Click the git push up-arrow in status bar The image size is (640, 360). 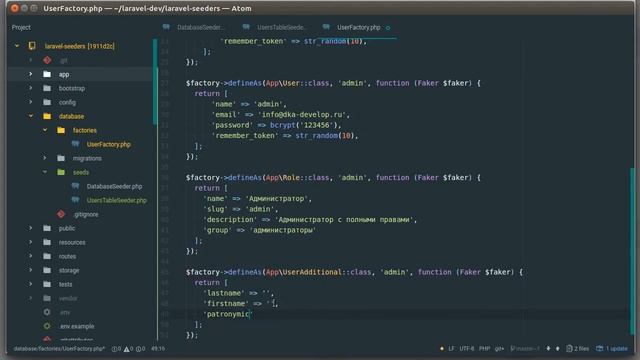(558, 349)
